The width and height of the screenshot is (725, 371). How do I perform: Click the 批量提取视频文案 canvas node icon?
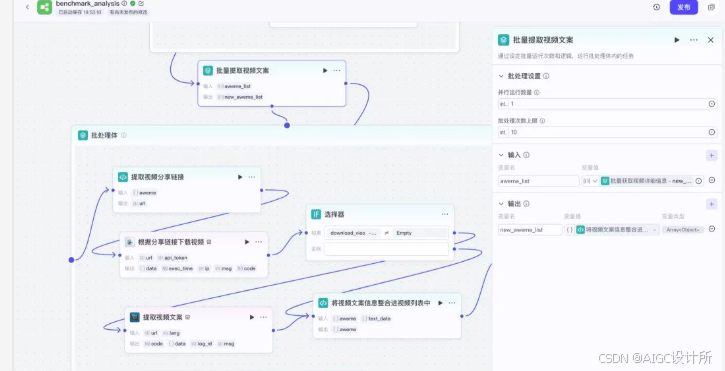click(208, 70)
